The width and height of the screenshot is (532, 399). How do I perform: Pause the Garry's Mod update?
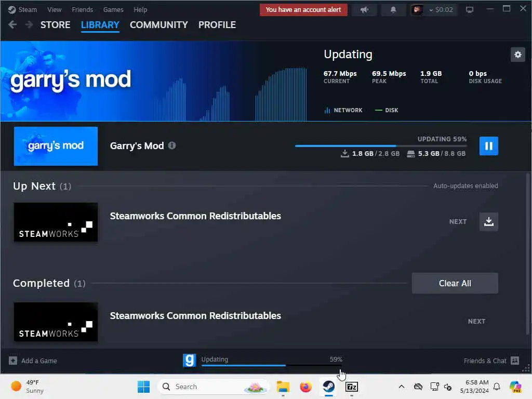[488, 146]
